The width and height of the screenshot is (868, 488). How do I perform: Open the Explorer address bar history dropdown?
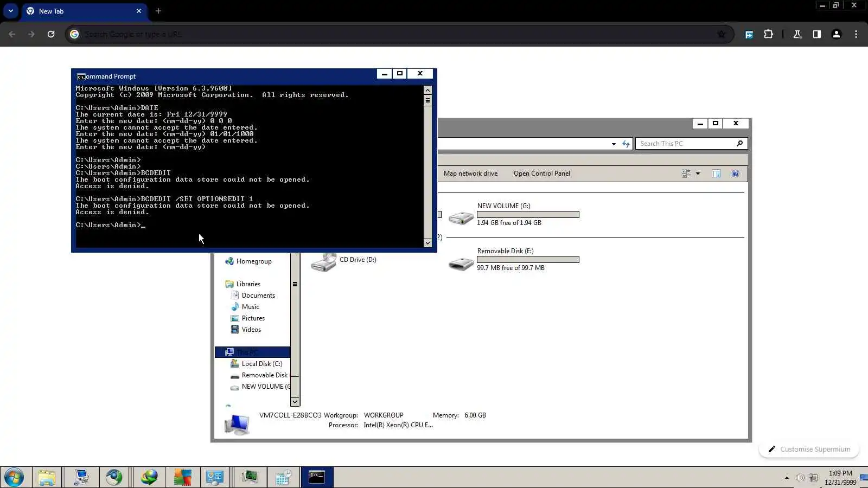click(614, 144)
